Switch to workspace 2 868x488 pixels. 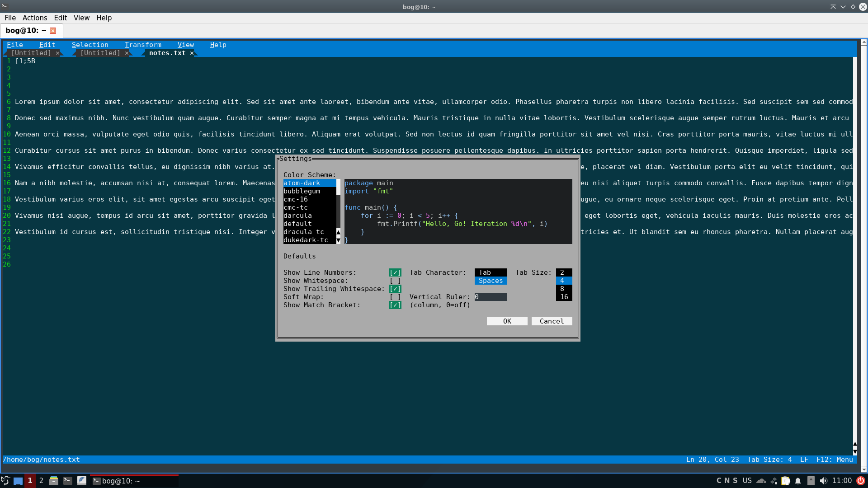pyautogui.click(x=41, y=481)
